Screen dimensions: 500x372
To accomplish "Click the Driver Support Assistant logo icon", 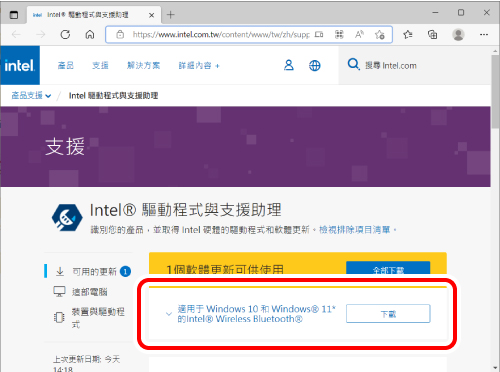I will 67,218.
